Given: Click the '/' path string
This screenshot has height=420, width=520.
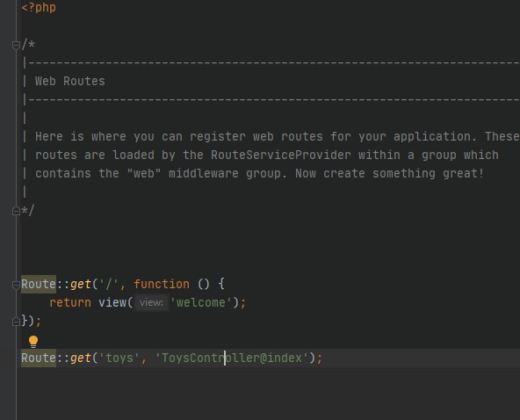Looking at the screenshot, I should click(109, 285).
